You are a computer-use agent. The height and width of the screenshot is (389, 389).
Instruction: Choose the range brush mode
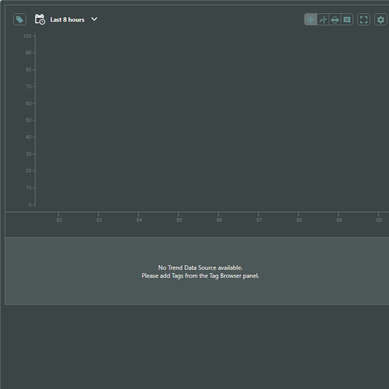pyautogui.click(x=335, y=20)
